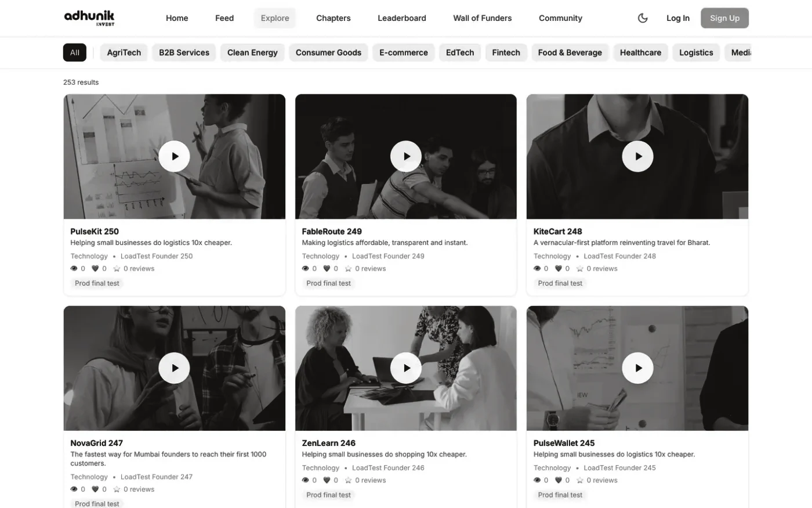This screenshot has width=812, height=508.
Task: Play the FableRoute 249 pitch video
Action: (x=406, y=156)
